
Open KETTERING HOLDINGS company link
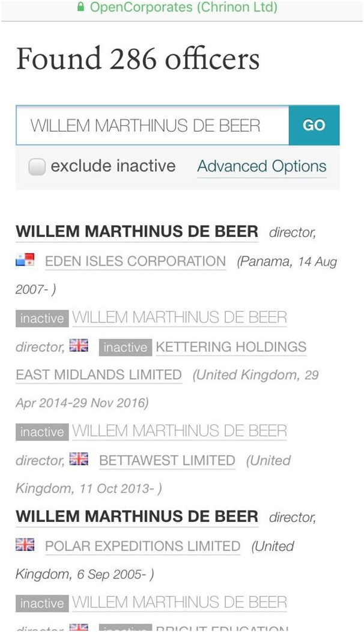[231, 347]
